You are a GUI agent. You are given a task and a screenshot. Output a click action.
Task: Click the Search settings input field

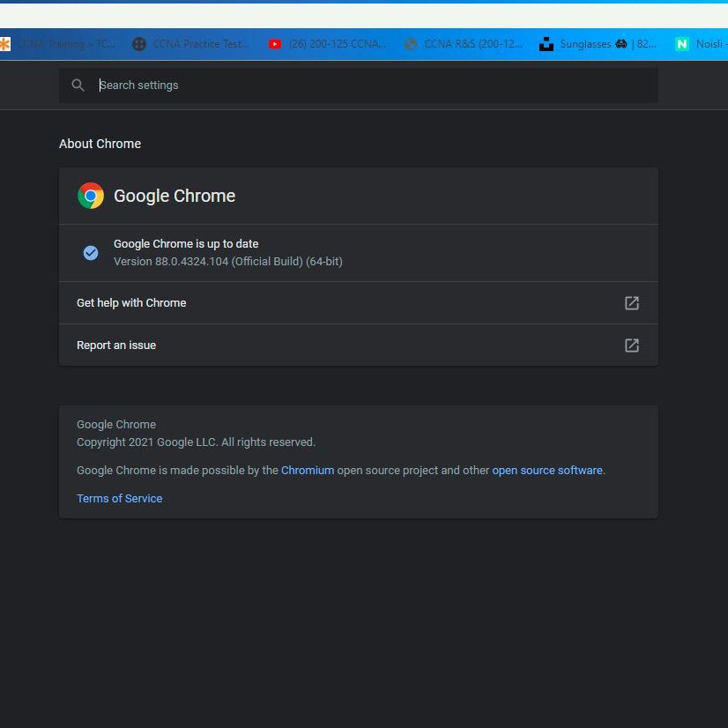[358, 85]
